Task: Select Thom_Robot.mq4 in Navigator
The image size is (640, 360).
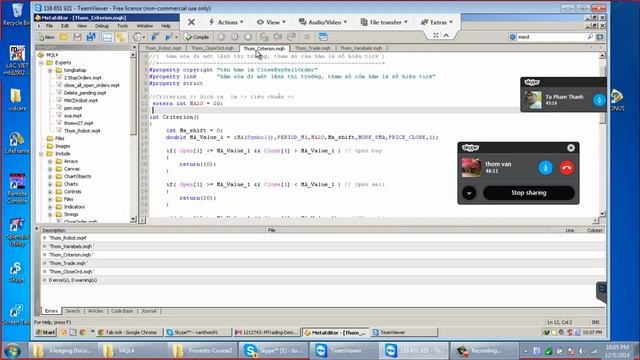Action: 82,131
